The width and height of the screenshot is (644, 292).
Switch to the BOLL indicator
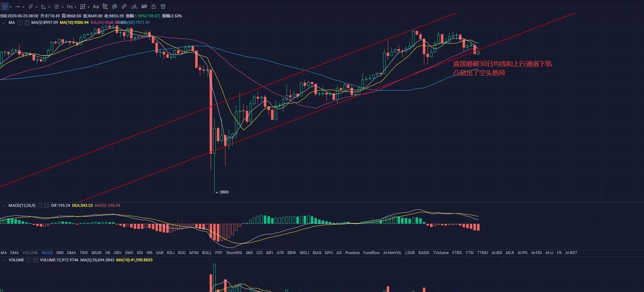tap(207, 253)
